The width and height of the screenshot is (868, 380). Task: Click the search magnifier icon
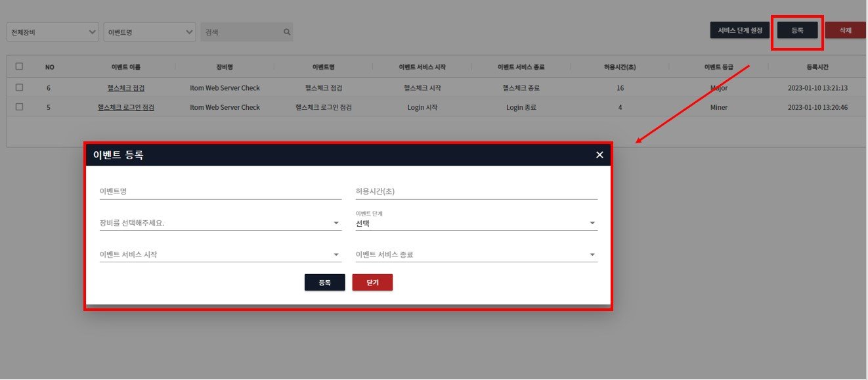(x=286, y=32)
